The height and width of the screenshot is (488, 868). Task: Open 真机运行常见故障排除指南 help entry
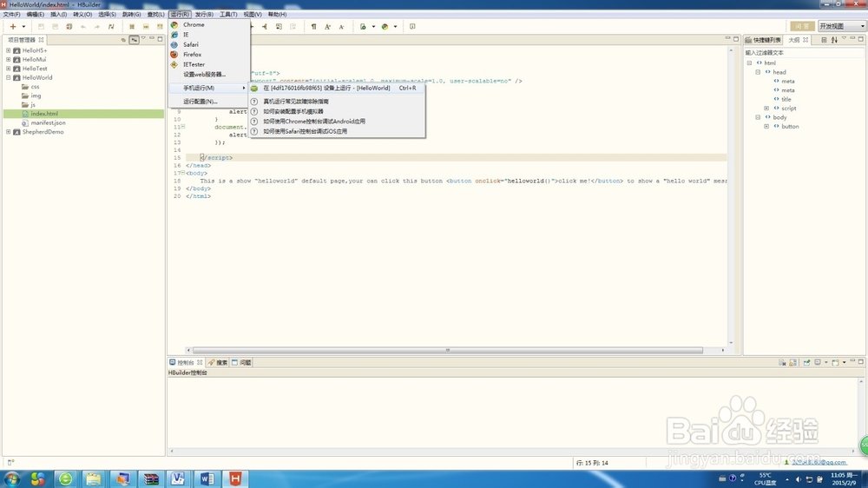click(x=337, y=102)
